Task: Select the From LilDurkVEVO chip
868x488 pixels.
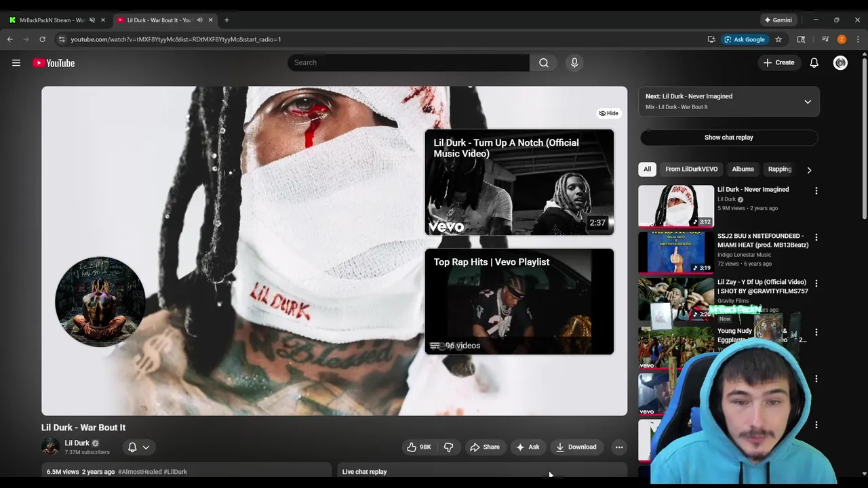Action: 691,169
